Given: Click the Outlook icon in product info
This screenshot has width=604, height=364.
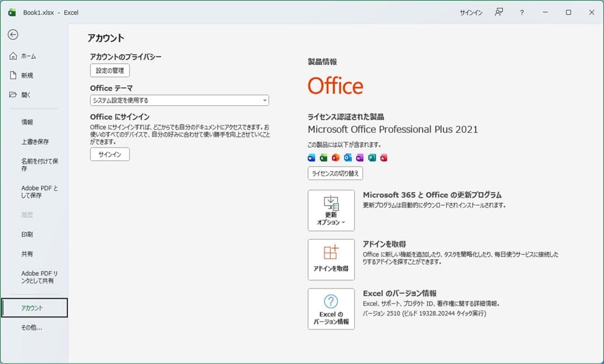Looking at the screenshot, I should [x=347, y=158].
